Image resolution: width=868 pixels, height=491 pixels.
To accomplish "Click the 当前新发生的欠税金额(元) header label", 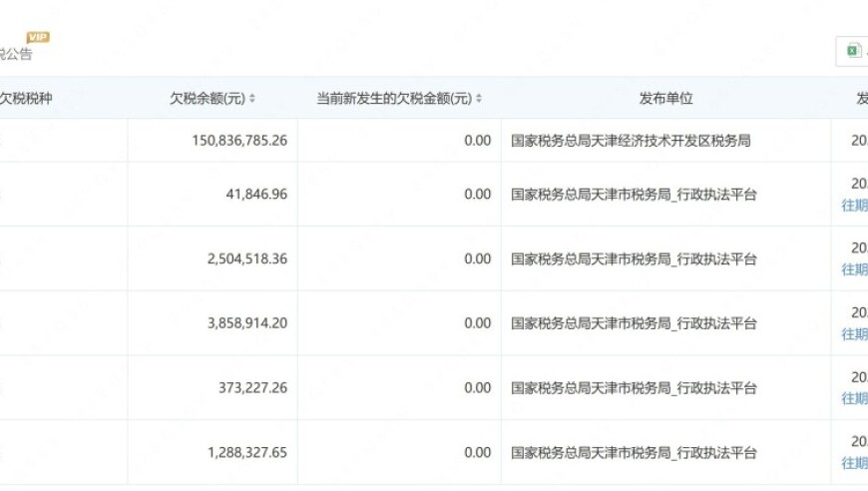I will [x=394, y=99].
